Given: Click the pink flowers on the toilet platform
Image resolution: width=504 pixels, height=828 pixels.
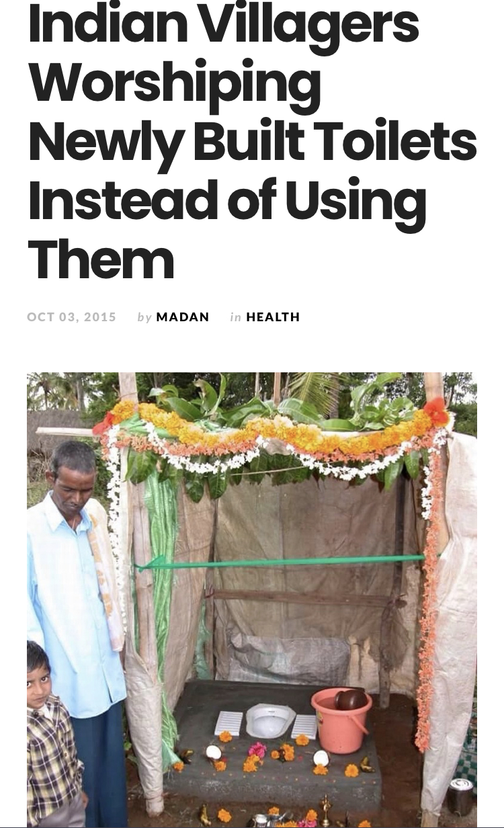Looking at the screenshot, I should pyautogui.click(x=257, y=750).
